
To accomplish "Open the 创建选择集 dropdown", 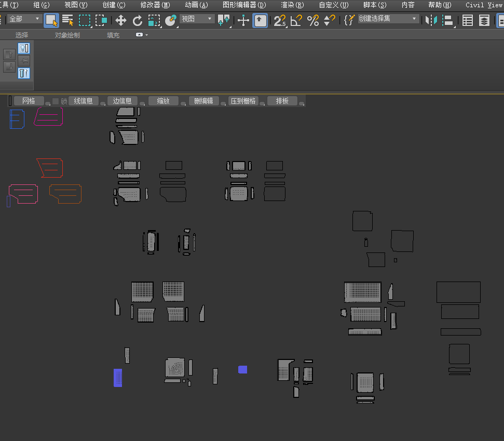I will pyautogui.click(x=388, y=19).
